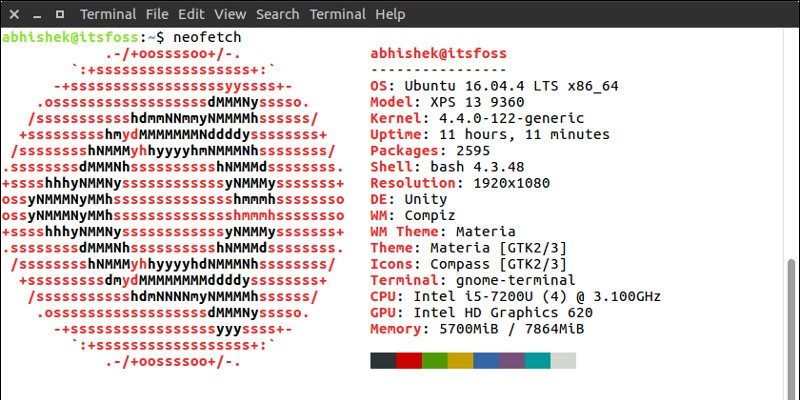
Task: Open the File menu
Action: 159,14
